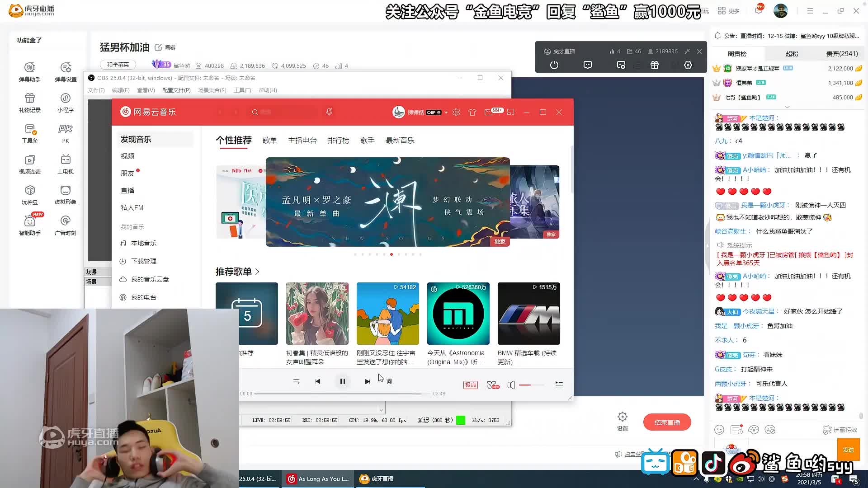Screen dimensions: 868x488
Task: Open the skin (T-shirt) icon in NetEase Music
Action: tap(472, 112)
